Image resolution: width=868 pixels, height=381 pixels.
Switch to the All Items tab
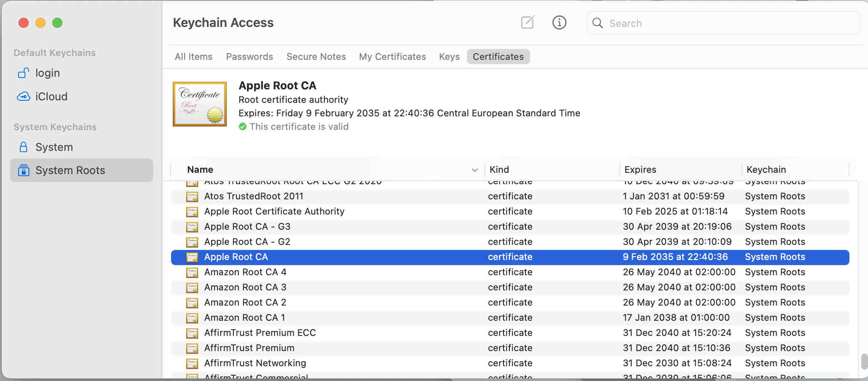coord(193,56)
